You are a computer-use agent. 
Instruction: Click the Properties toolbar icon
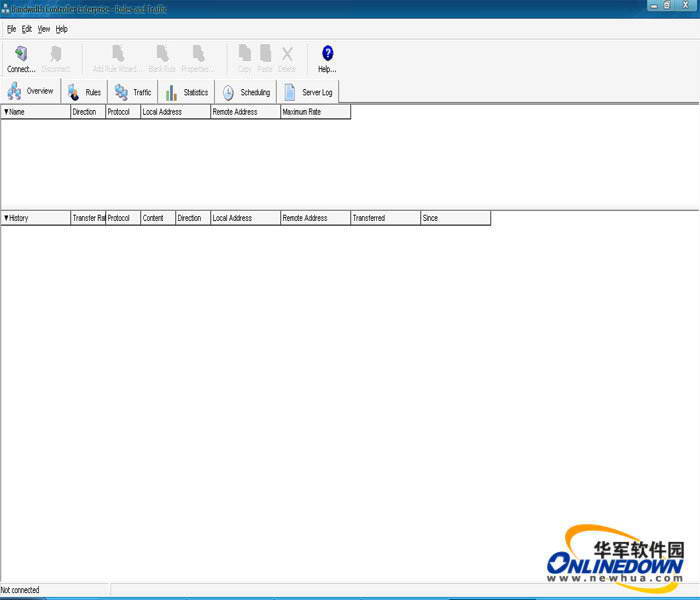click(199, 54)
